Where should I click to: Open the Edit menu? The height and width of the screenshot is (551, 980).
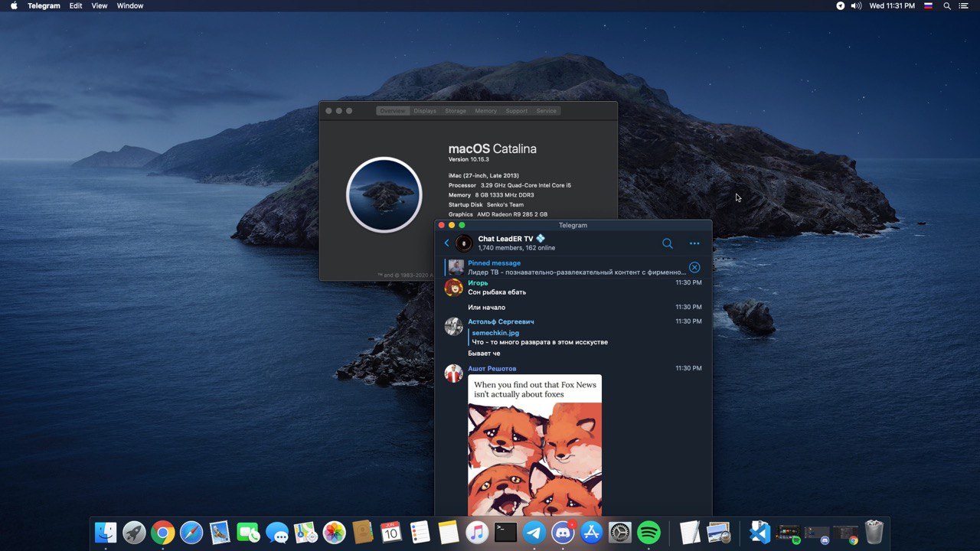(x=76, y=5)
